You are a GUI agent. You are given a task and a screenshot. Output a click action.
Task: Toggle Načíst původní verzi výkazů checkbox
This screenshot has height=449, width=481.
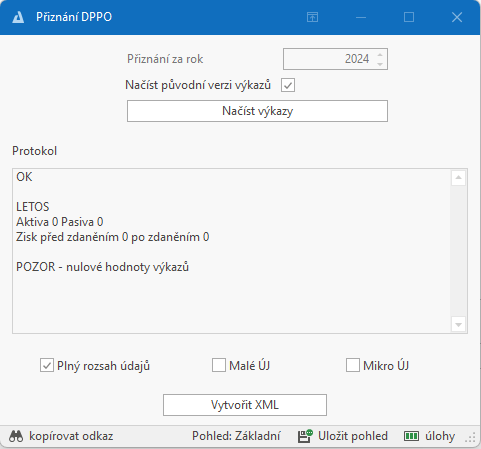coord(288,85)
